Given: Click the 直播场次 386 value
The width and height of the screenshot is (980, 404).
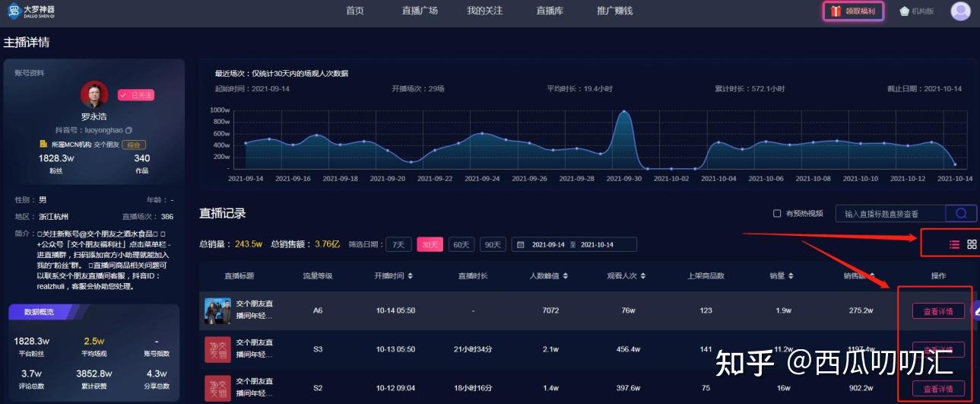Looking at the screenshot, I should (167, 216).
